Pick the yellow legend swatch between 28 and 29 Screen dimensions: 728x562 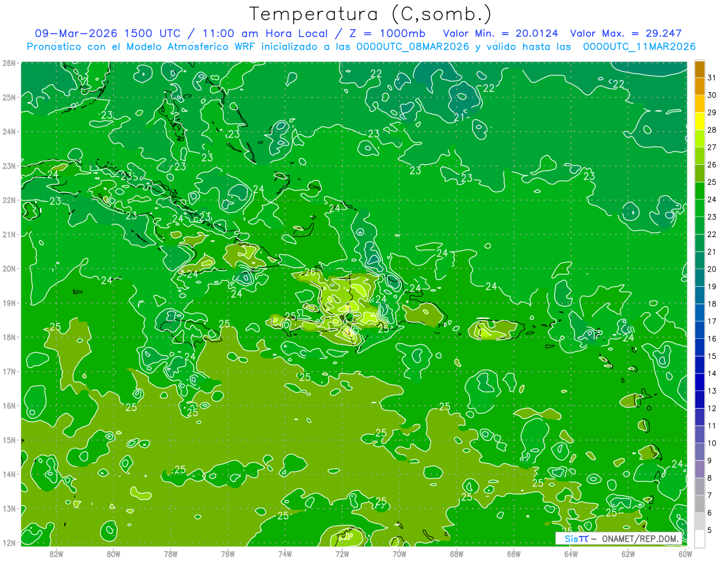click(699, 121)
